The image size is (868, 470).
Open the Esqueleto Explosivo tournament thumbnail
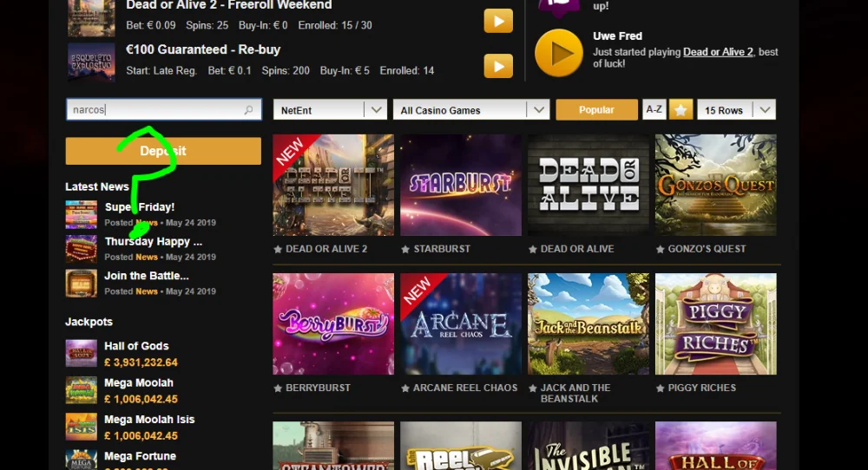[91, 62]
